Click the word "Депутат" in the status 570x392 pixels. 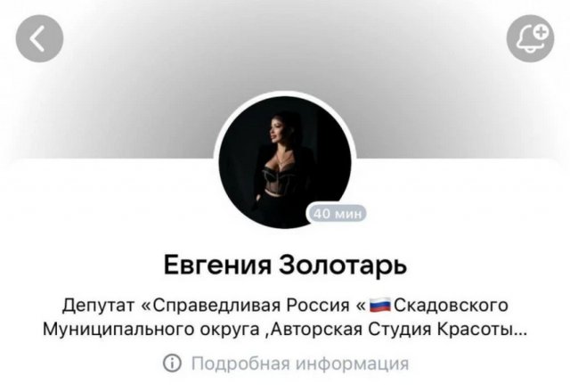click(x=98, y=306)
